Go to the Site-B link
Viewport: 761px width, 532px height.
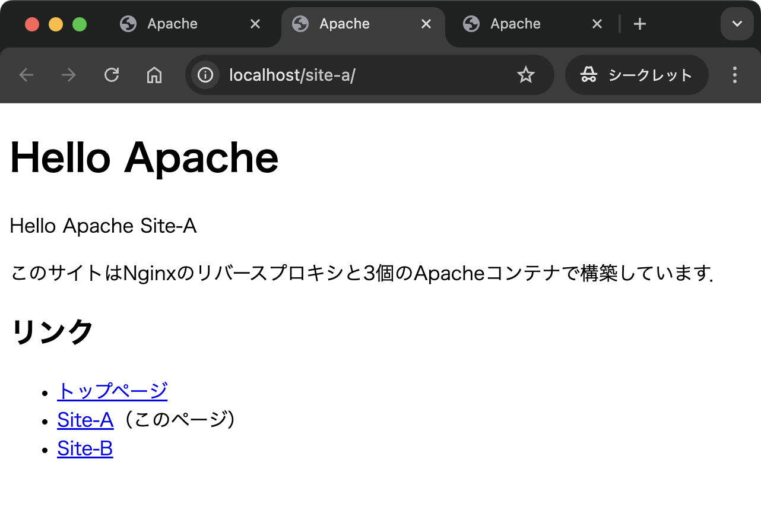coord(85,448)
